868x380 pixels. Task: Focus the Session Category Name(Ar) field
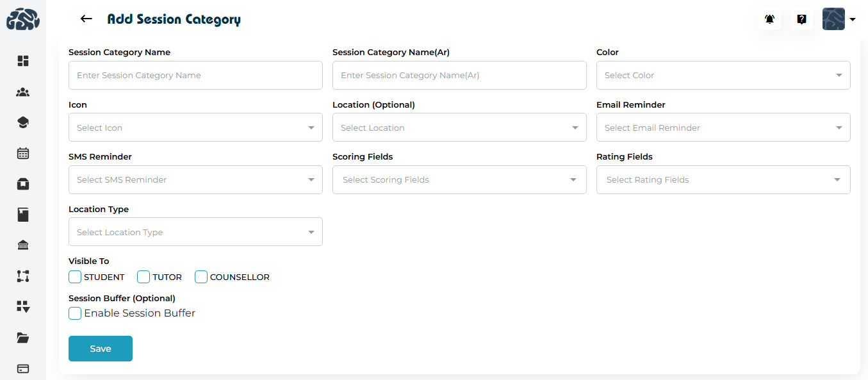click(459, 76)
